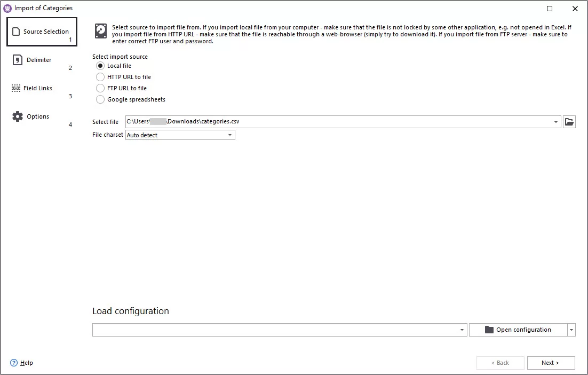This screenshot has width=588, height=375.
Task: Select the Source Selection step icon
Action: click(x=17, y=31)
